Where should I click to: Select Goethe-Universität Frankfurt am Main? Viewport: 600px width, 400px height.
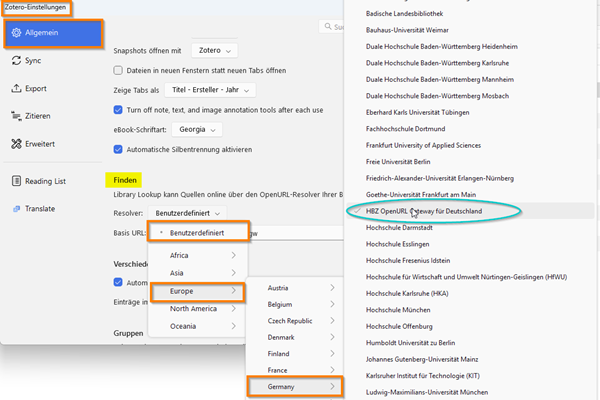[x=421, y=195]
